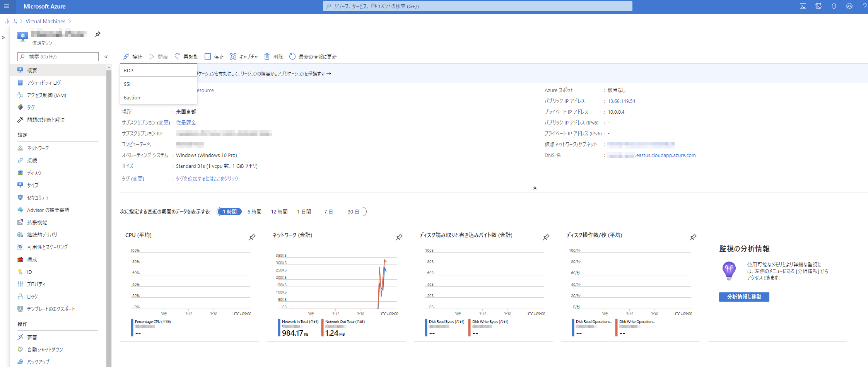Open 継続的デリバリー in the side menu

[58, 235]
